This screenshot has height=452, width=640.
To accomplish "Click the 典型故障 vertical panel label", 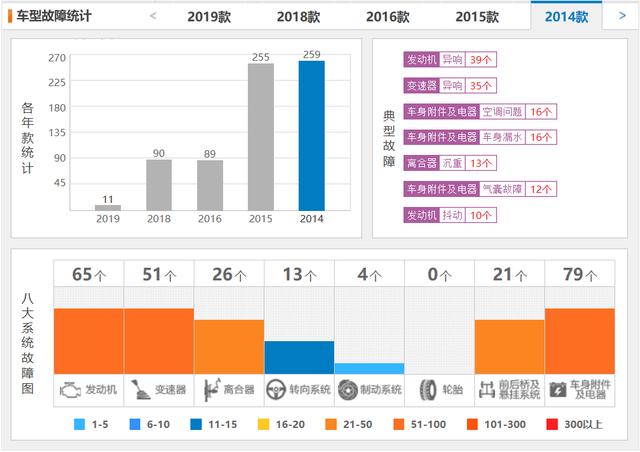I will [x=389, y=139].
